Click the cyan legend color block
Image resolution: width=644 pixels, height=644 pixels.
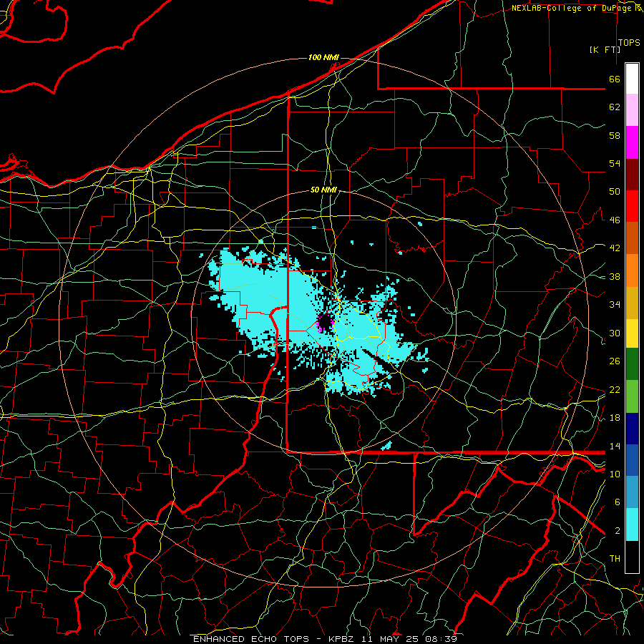632,525
